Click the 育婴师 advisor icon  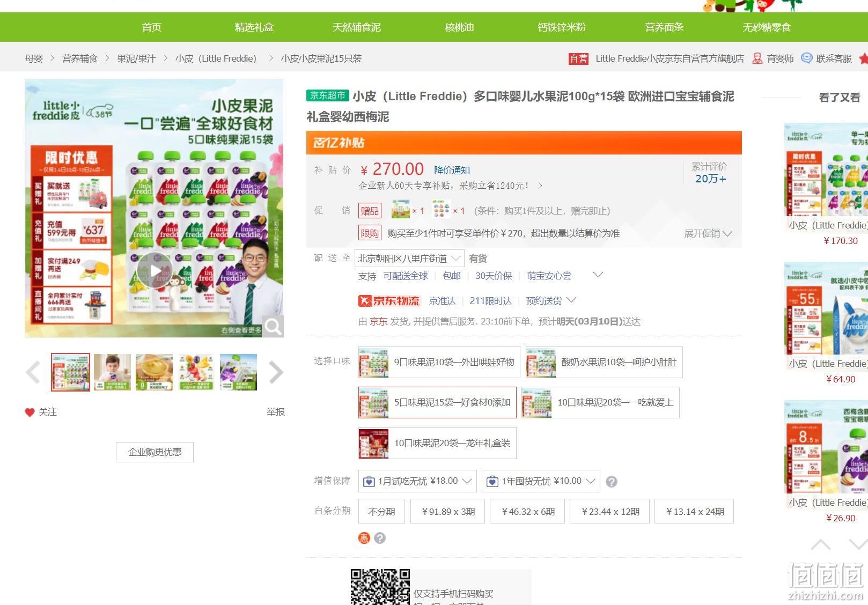tap(757, 58)
